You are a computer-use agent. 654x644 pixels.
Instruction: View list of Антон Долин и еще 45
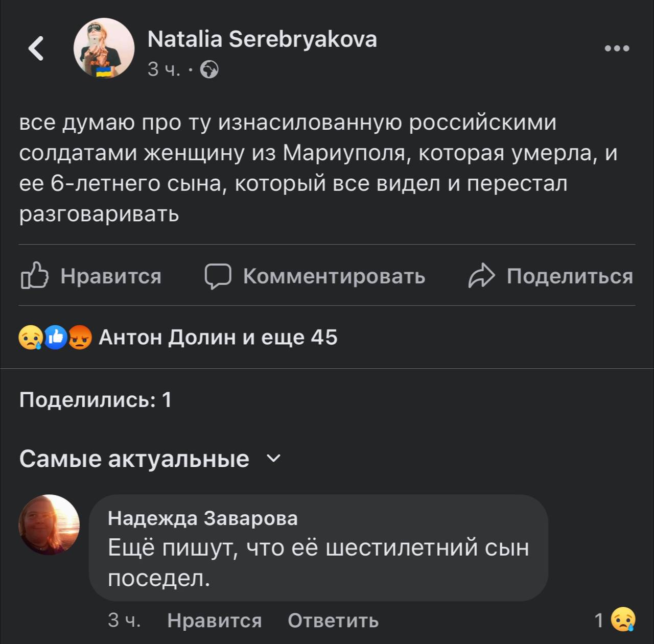click(218, 338)
